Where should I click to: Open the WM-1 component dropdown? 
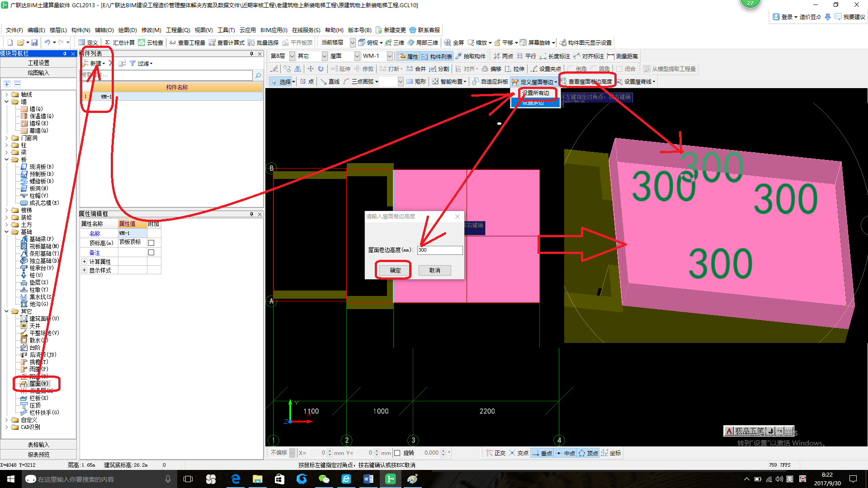(x=390, y=56)
